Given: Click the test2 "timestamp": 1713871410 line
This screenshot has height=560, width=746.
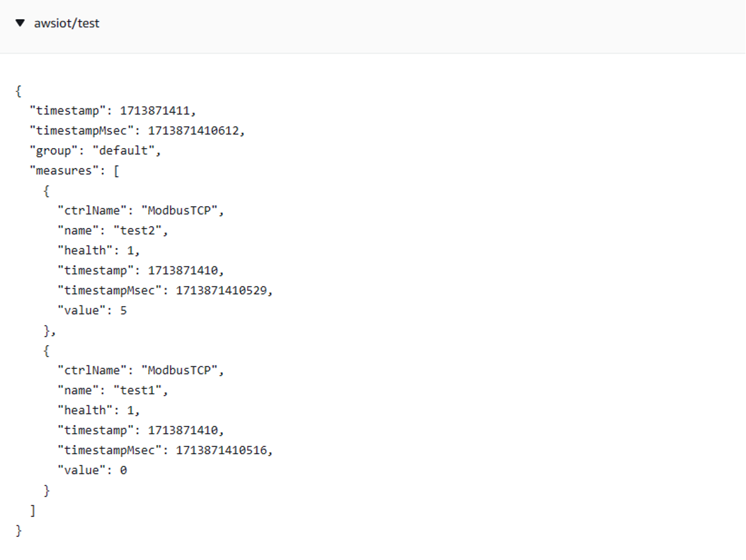Looking at the screenshot, I should pyautogui.click(x=141, y=270).
